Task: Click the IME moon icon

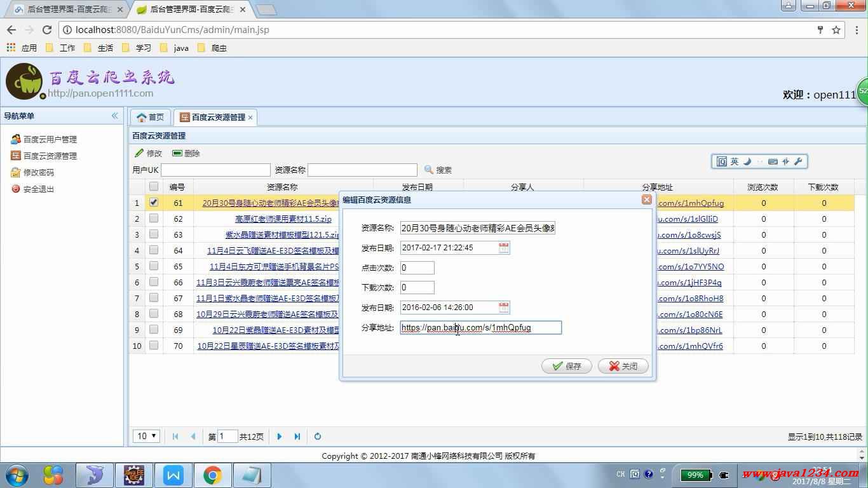Action: pyautogui.click(x=747, y=161)
